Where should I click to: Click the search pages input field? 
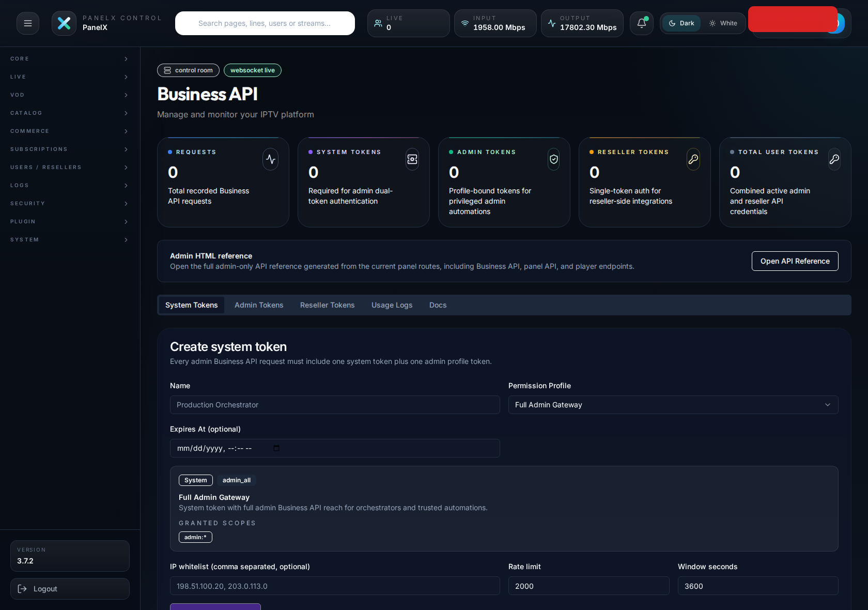[265, 23]
